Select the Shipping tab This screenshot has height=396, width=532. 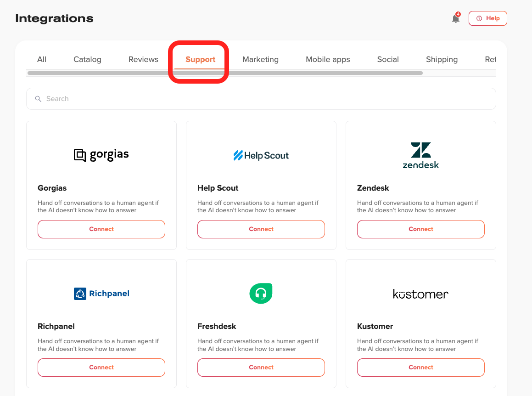point(442,59)
